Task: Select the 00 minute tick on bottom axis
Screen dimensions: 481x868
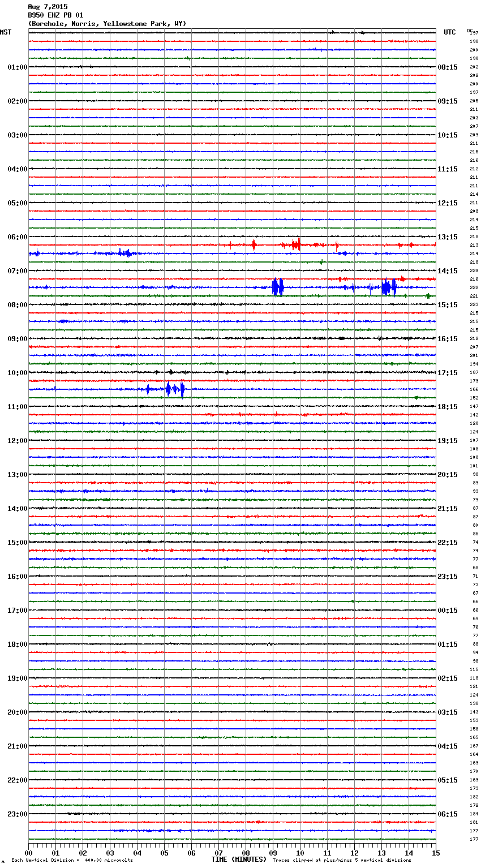Action: tap(28, 853)
